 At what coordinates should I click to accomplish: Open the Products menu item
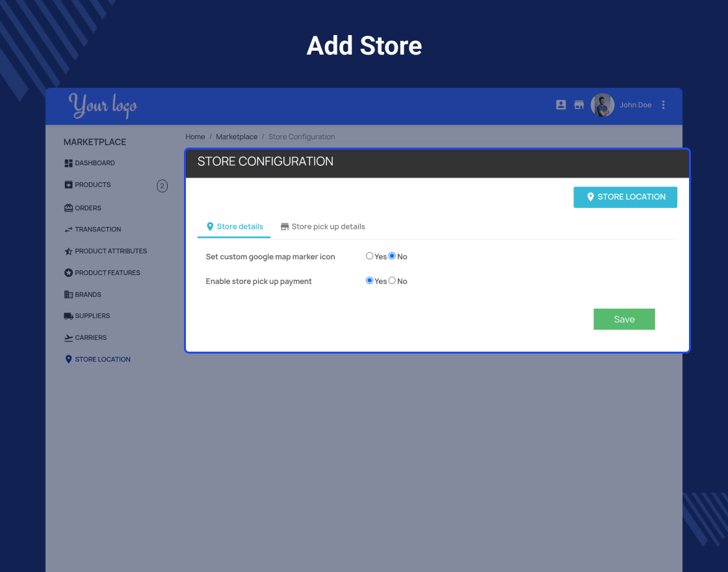pyautogui.click(x=93, y=185)
